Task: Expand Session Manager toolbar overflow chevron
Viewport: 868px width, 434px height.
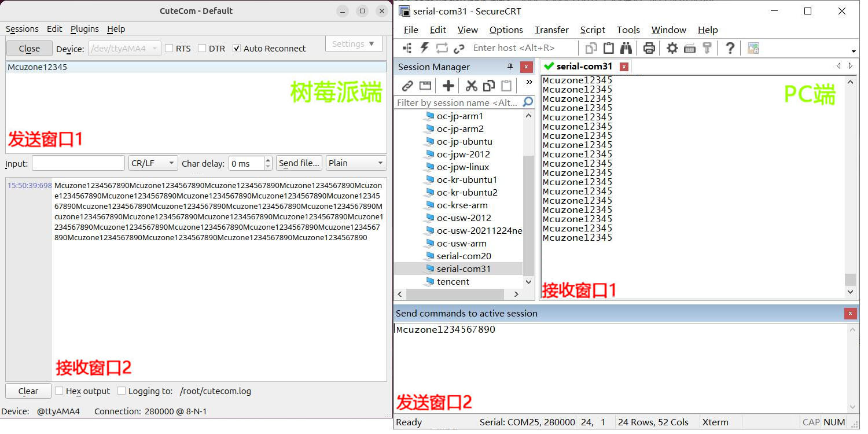Action: click(529, 82)
